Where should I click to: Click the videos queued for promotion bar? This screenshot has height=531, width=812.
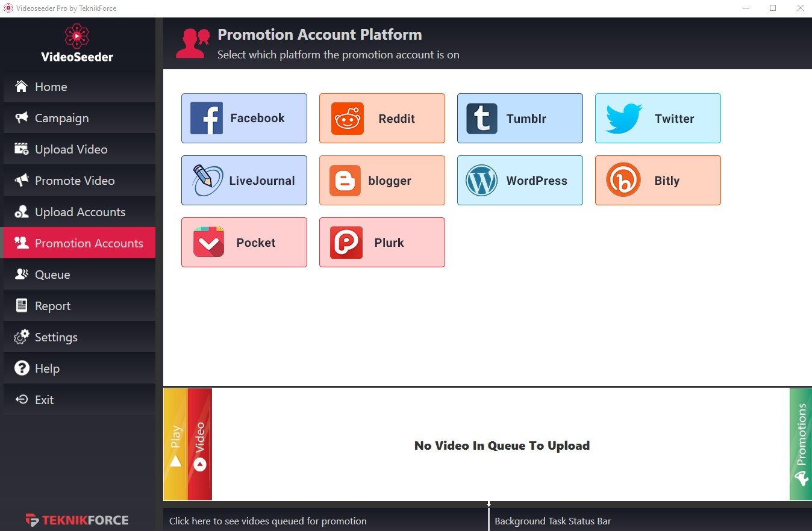click(x=325, y=521)
